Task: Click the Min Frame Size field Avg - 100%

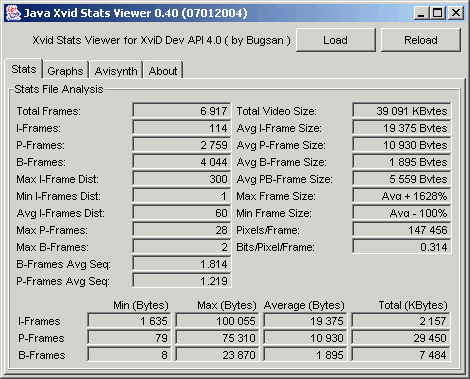Action: (402, 213)
